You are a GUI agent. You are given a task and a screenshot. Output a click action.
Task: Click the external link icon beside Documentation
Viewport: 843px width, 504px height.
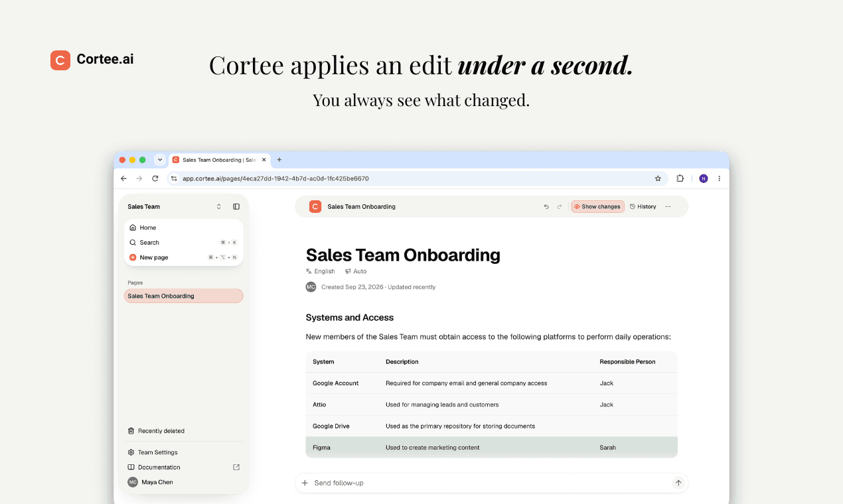236,468
